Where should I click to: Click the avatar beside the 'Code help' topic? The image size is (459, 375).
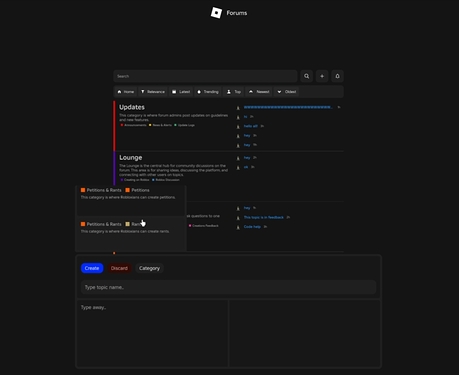(238, 227)
